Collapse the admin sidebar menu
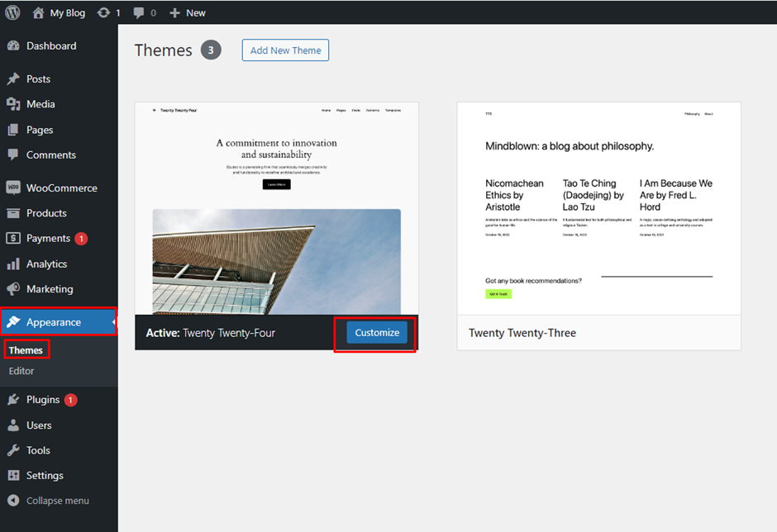Screen dimensions: 777x532 click(x=20, y=500)
